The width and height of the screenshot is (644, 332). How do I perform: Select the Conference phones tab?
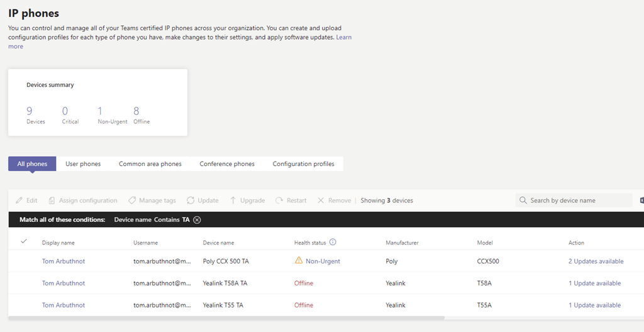(x=227, y=164)
